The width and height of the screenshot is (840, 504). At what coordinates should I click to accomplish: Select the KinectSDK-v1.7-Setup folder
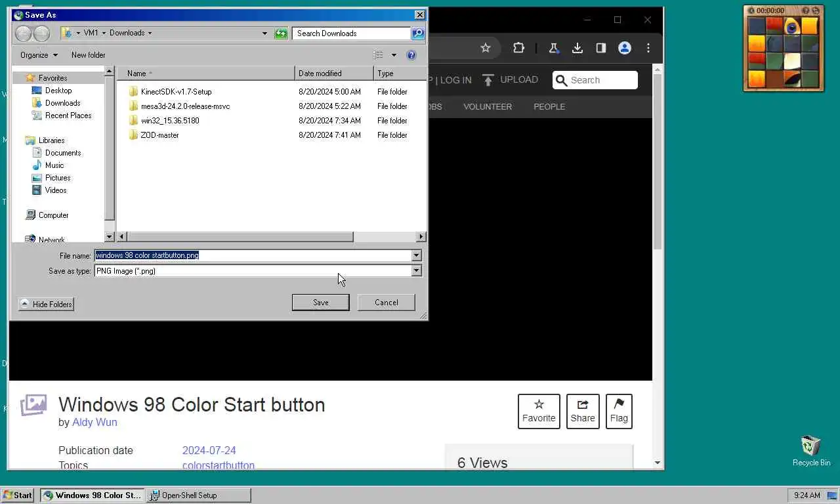tap(176, 92)
